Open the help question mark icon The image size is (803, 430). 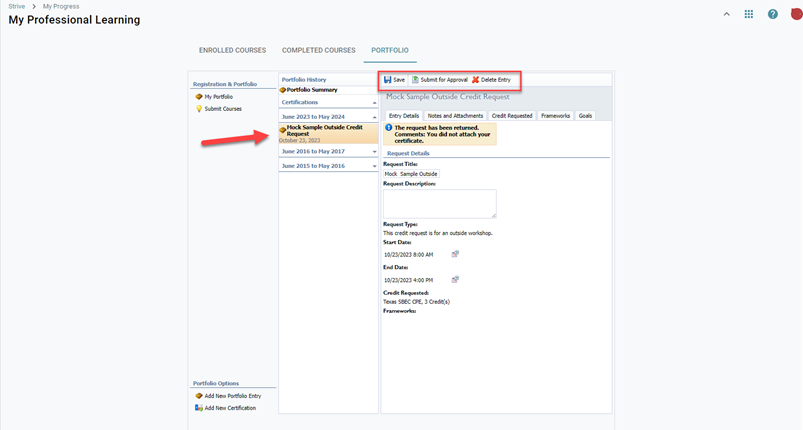[773, 15]
